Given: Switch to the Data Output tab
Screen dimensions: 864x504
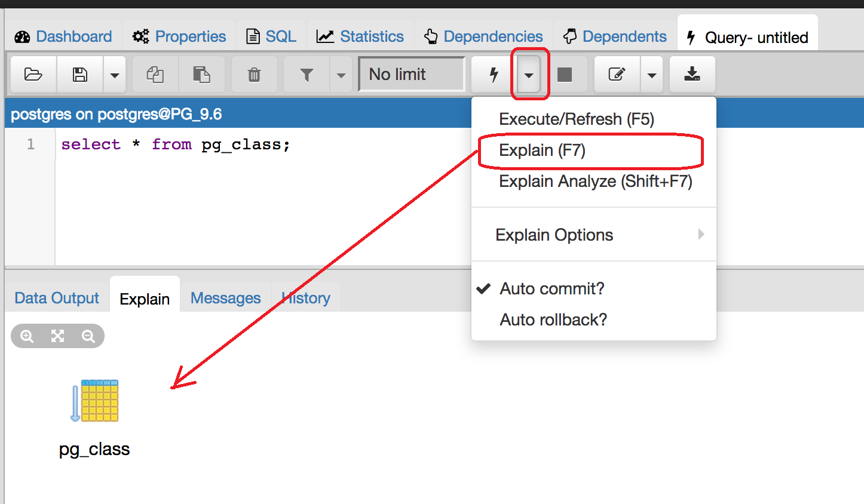Looking at the screenshot, I should coord(57,298).
